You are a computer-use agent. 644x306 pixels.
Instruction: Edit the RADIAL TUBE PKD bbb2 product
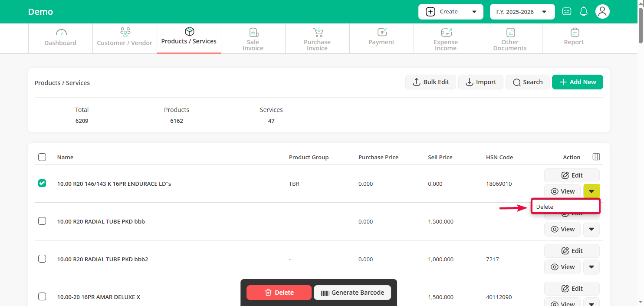pyautogui.click(x=572, y=251)
